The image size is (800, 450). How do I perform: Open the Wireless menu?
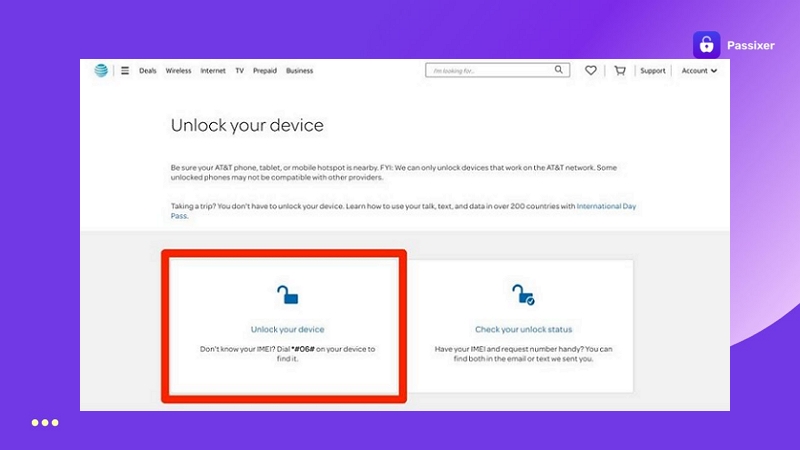[x=178, y=71]
